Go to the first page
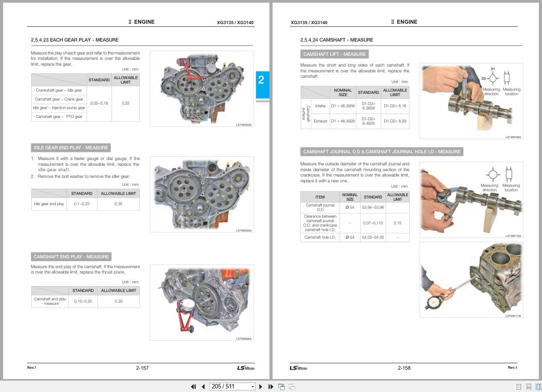This screenshot has width=542, height=392. [193, 387]
